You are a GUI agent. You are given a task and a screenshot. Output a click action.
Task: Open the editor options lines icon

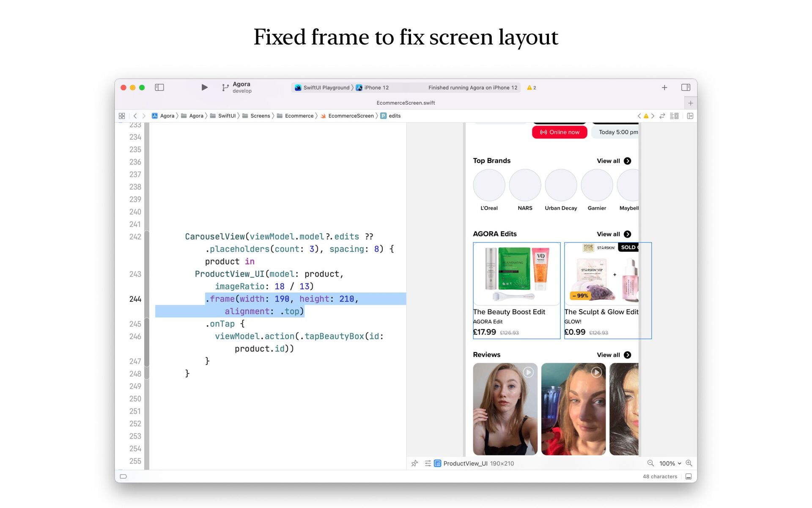[674, 116]
